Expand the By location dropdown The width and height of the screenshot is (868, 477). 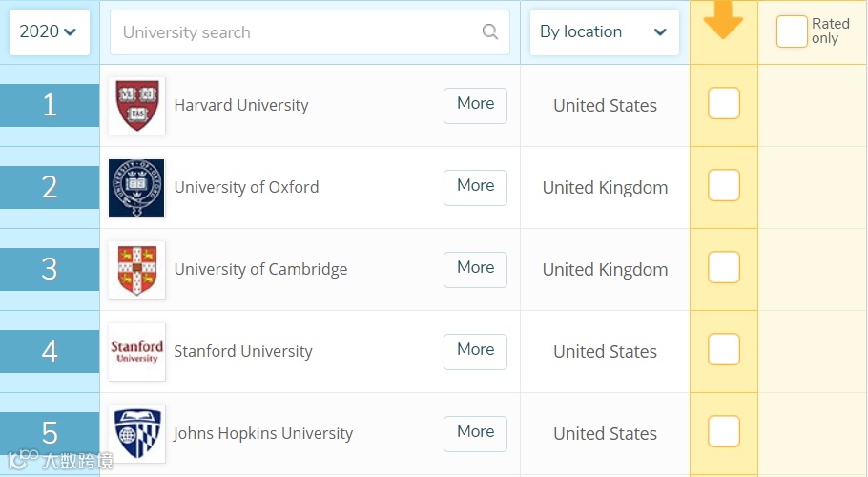pyautogui.click(x=605, y=32)
